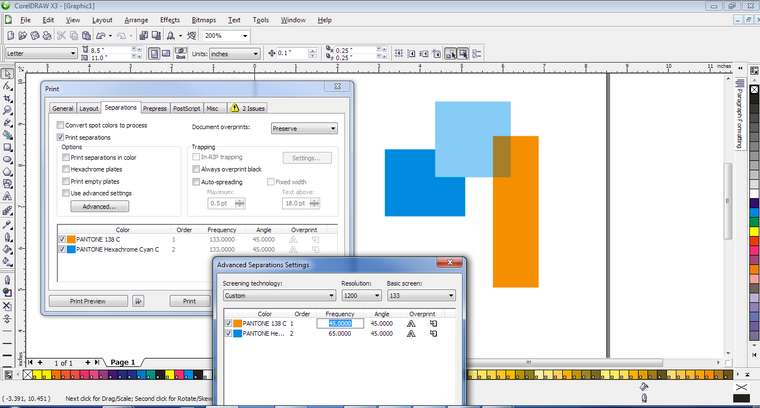
Task: Uncheck PANTONE 138 C in Print dialog list
Action: point(62,239)
